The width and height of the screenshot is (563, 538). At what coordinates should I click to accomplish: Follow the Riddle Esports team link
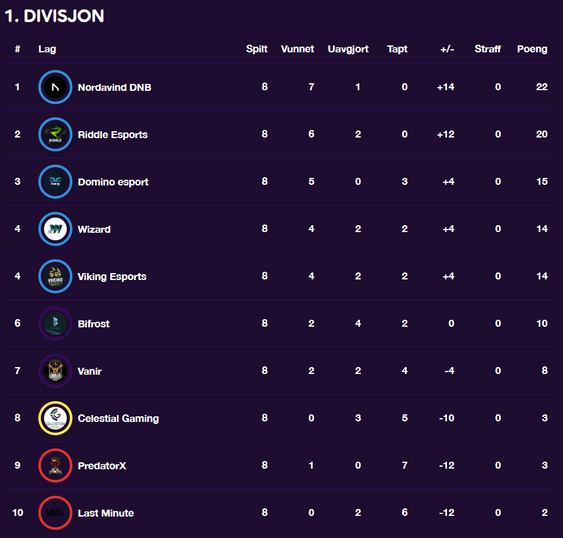click(113, 135)
